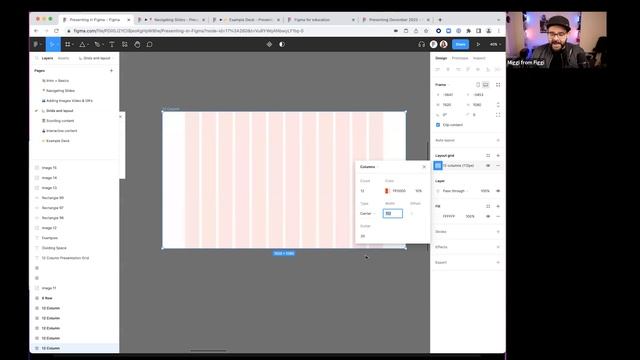Toggle constrain proportions lock
Image resolution: width=640 pixels, height=360 pixels.
coord(498,105)
